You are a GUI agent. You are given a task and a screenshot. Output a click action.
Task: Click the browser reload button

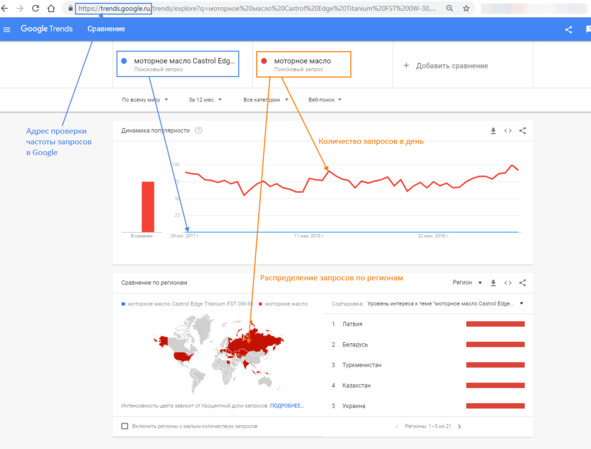click(35, 8)
